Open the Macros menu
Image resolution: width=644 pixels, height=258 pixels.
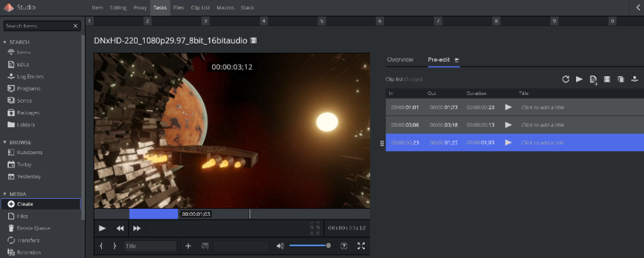click(226, 8)
